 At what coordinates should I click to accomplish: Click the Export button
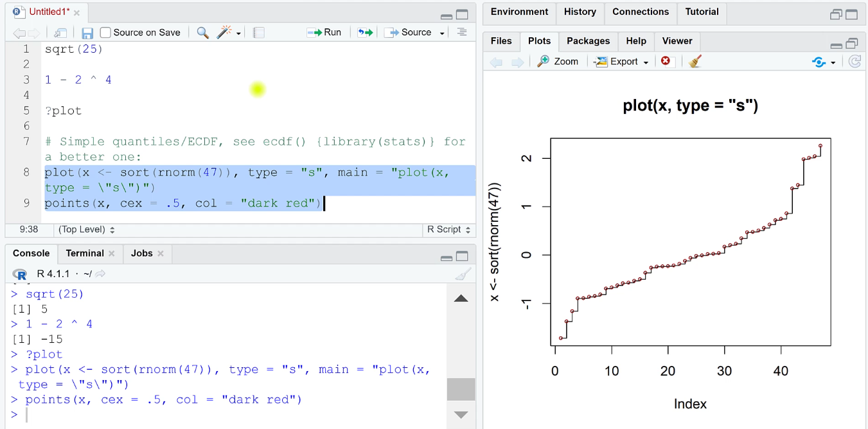coord(616,62)
